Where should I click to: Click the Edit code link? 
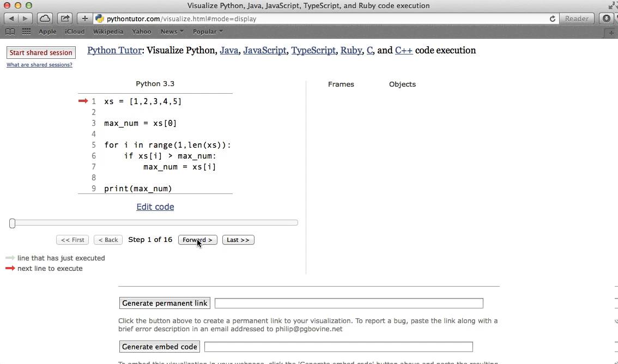[x=155, y=207]
